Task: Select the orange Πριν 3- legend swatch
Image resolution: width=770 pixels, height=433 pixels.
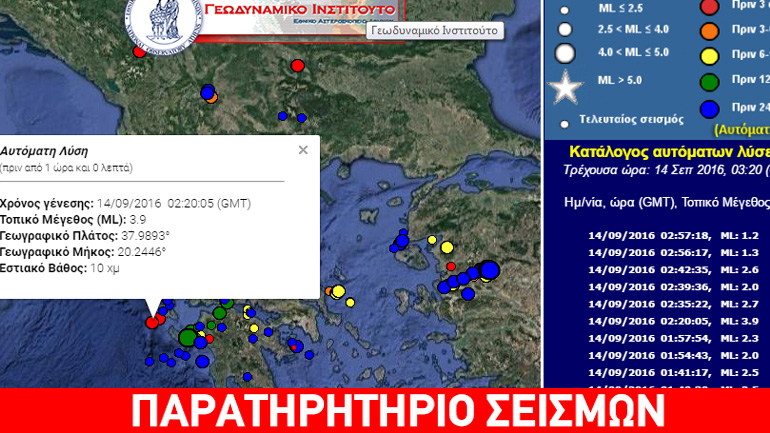Action: point(710,31)
